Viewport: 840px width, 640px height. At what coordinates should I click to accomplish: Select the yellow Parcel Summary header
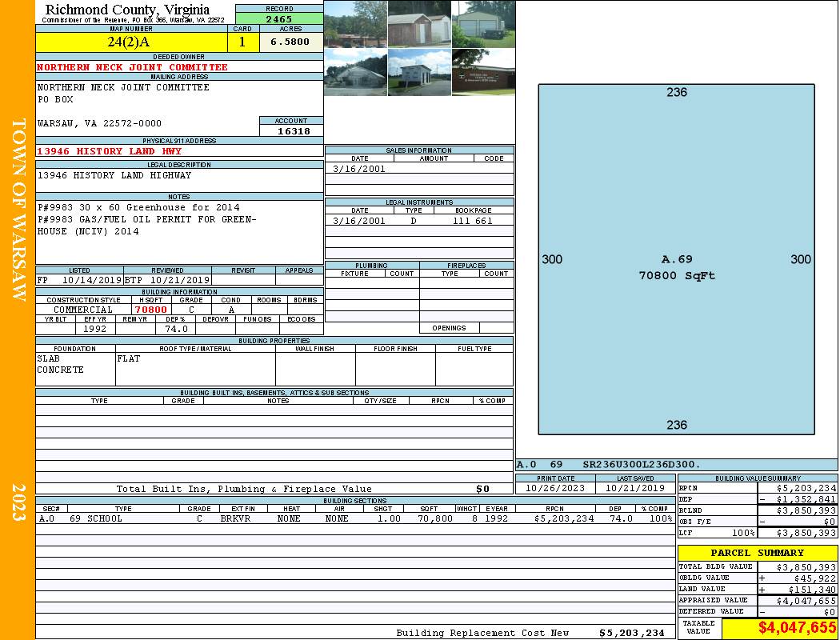tap(758, 553)
